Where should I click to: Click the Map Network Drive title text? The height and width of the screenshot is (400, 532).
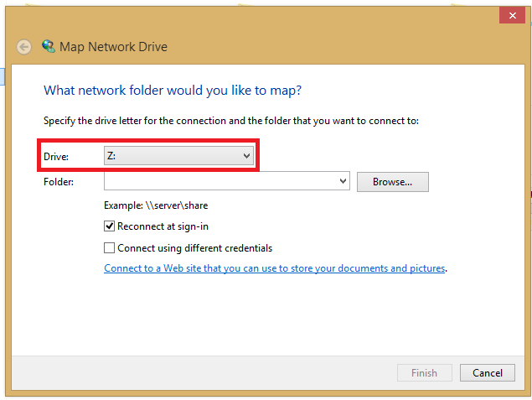tap(113, 47)
